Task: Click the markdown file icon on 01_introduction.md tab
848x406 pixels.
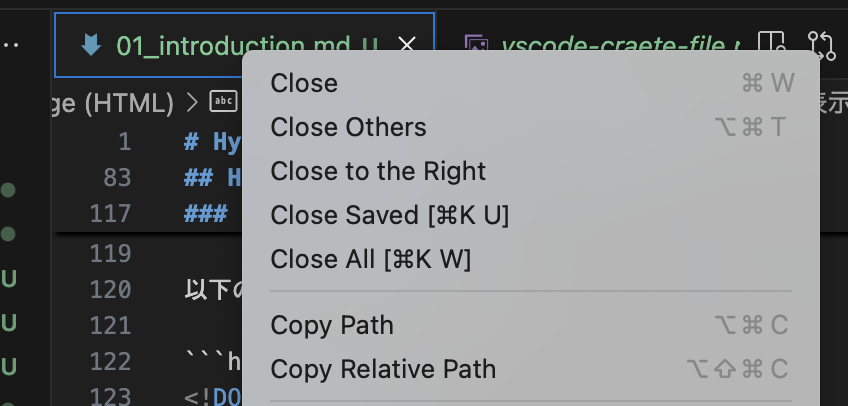Action: click(x=91, y=44)
